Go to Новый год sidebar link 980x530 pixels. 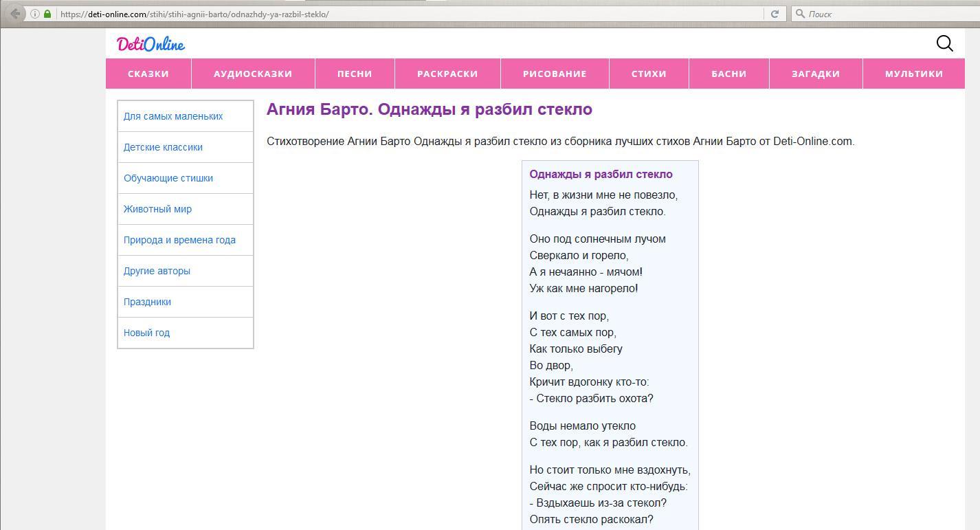146,333
